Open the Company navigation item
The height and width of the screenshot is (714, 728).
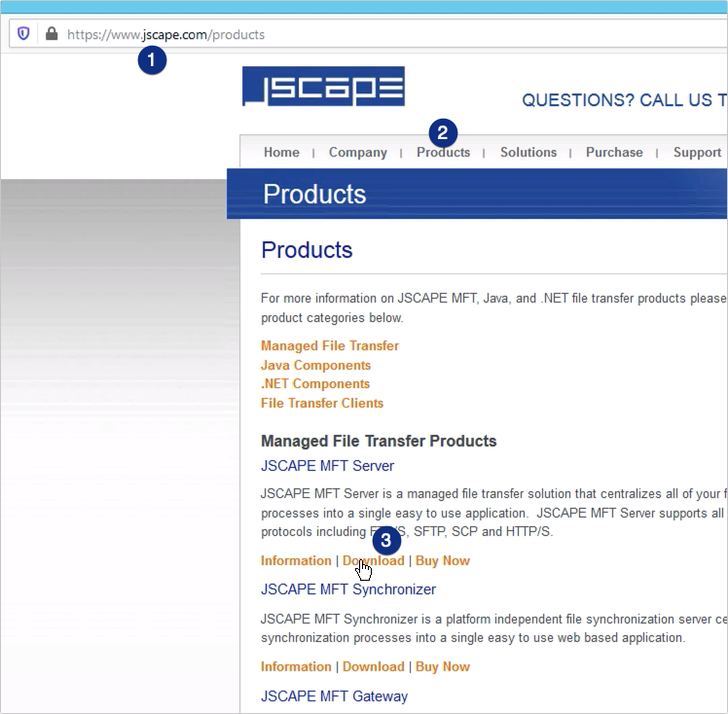(x=357, y=153)
